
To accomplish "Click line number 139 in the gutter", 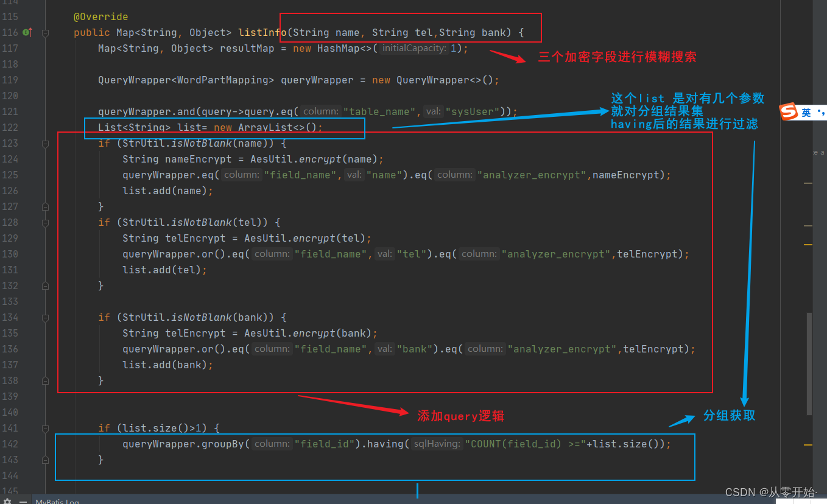I will click(10, 396).
